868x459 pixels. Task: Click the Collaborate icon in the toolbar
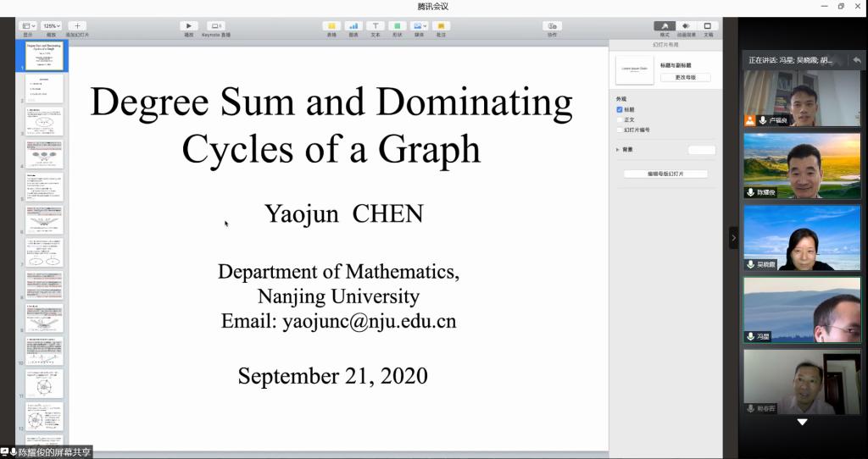(x=553, y=26)
